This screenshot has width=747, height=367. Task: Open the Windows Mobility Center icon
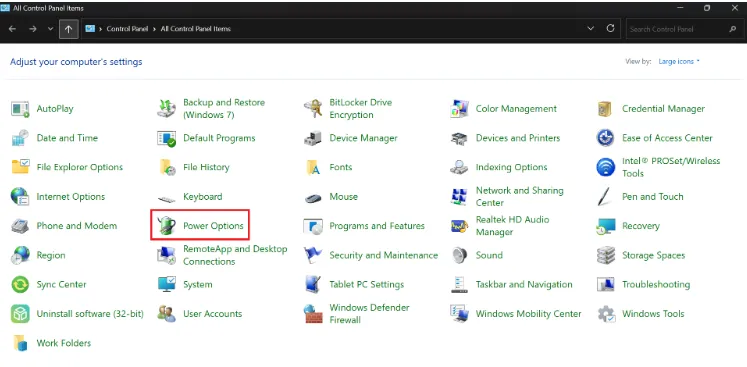[459, 314]
